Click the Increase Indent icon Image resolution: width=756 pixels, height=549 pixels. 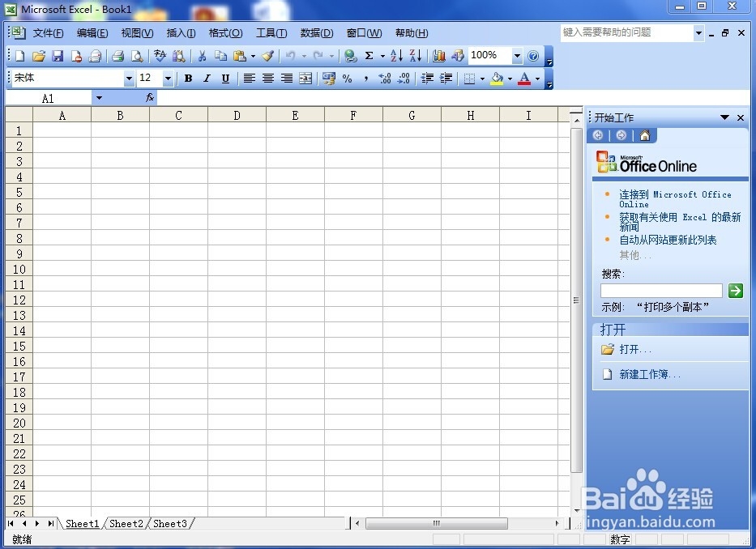[446, 78]
